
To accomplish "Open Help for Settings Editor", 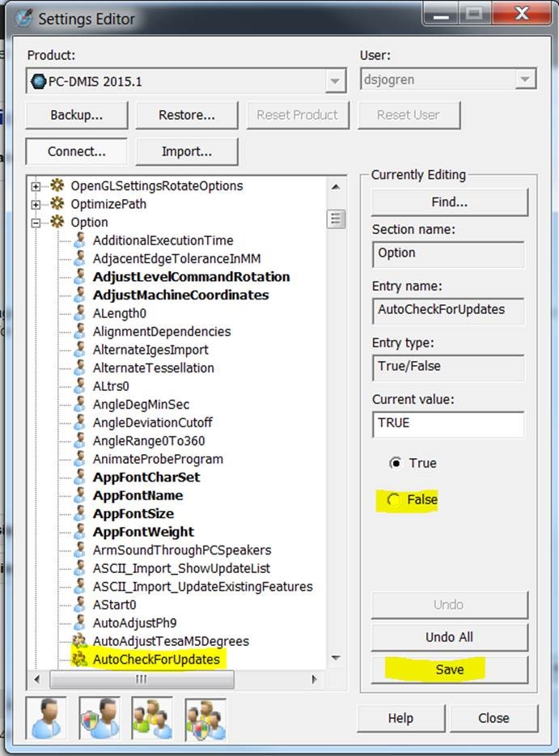I will 400,718.
